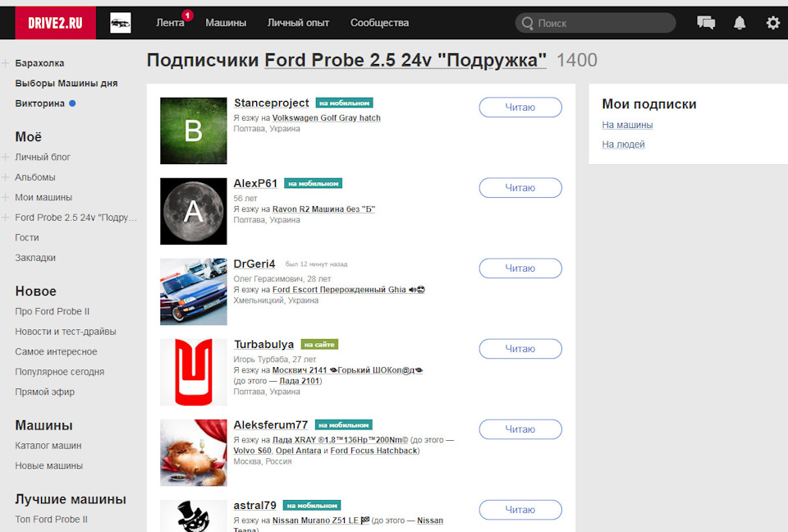The image size is (788, 532).
Task: Open AlexP61 moon avatar
Action: (194, 211)
